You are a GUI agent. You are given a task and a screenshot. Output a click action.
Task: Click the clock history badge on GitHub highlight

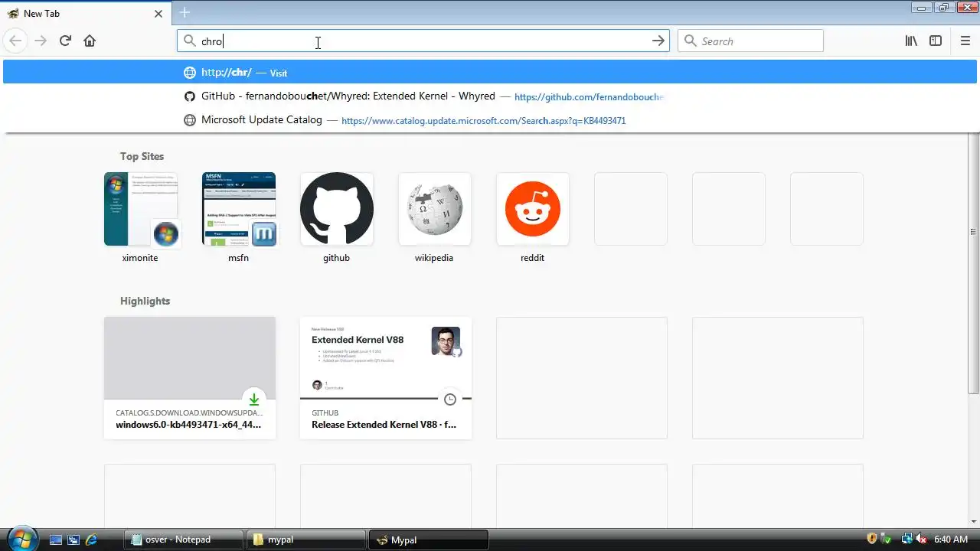(x=449, y=399)
